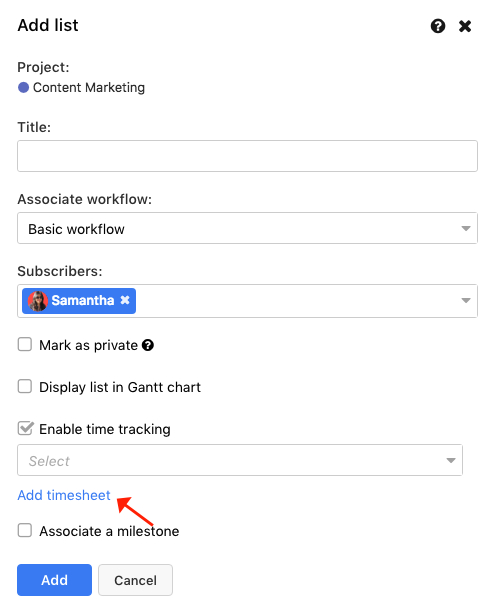Click the Samantha subscriber tag
Screen dimensions: 495x613
(79, 301)
